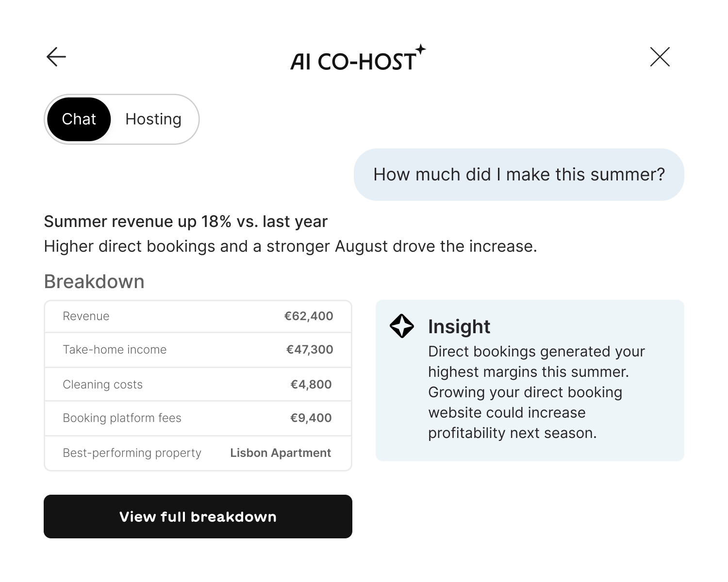The width and height of the screenshot is (728, 582).
Task: Click the back arrow icon
Action: [56, 57]
